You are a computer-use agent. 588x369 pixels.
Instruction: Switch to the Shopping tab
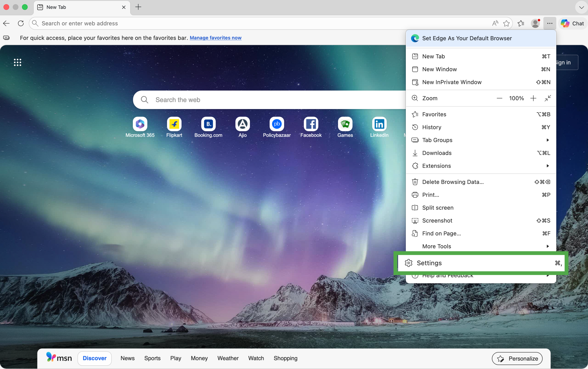point(285,358)
